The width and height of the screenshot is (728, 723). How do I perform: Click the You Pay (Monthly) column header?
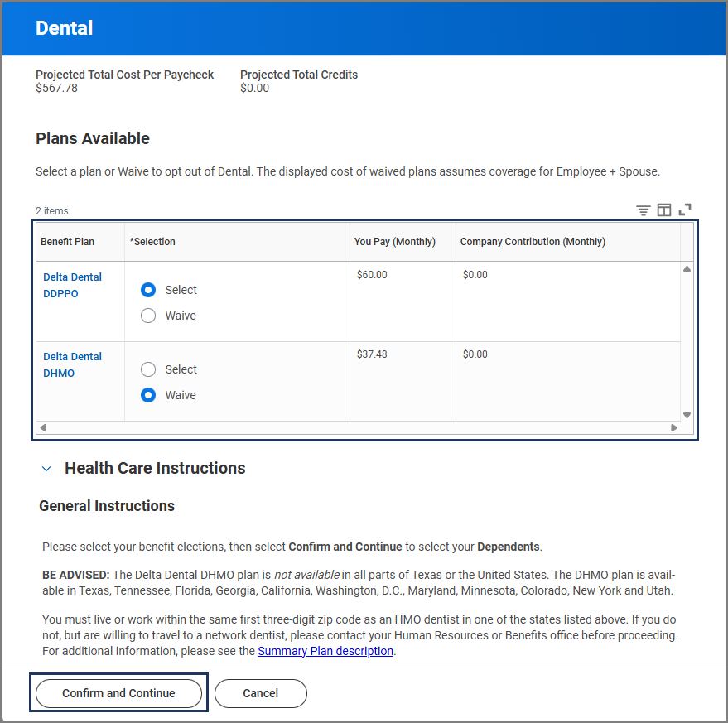(x=394, y=242)
